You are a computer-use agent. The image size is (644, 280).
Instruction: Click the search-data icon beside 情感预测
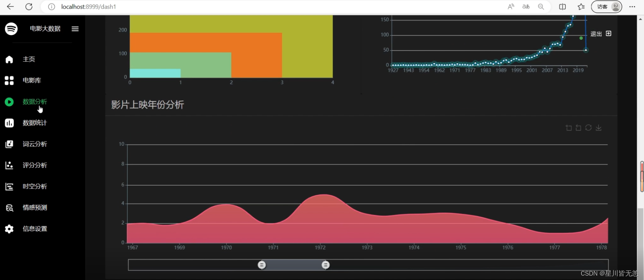pos(9,208)
